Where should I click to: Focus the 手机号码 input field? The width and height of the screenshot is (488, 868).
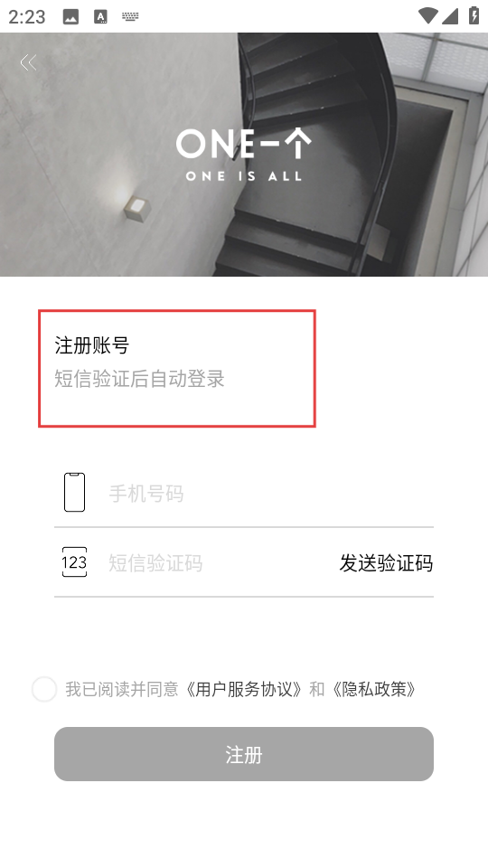tap(270, 493)
